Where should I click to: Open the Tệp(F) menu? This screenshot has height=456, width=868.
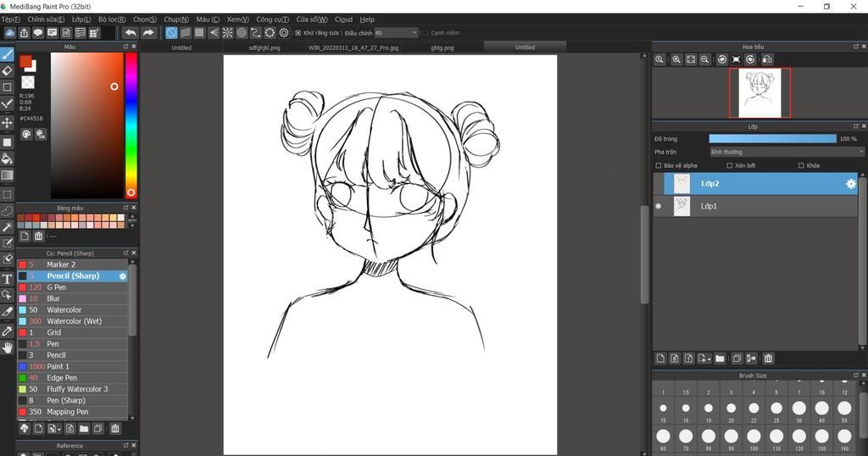tap(11, 19)
